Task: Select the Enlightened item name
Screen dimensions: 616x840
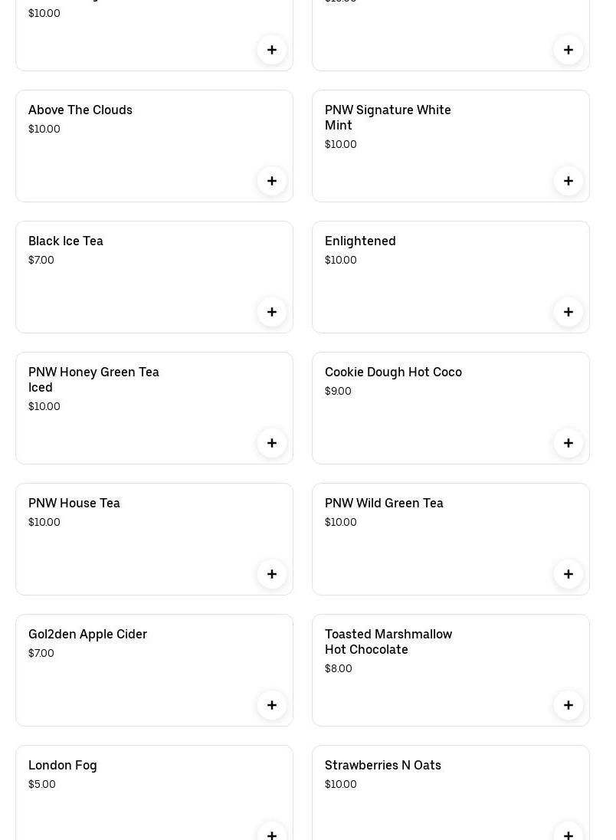Action: (x=360, y=241)
